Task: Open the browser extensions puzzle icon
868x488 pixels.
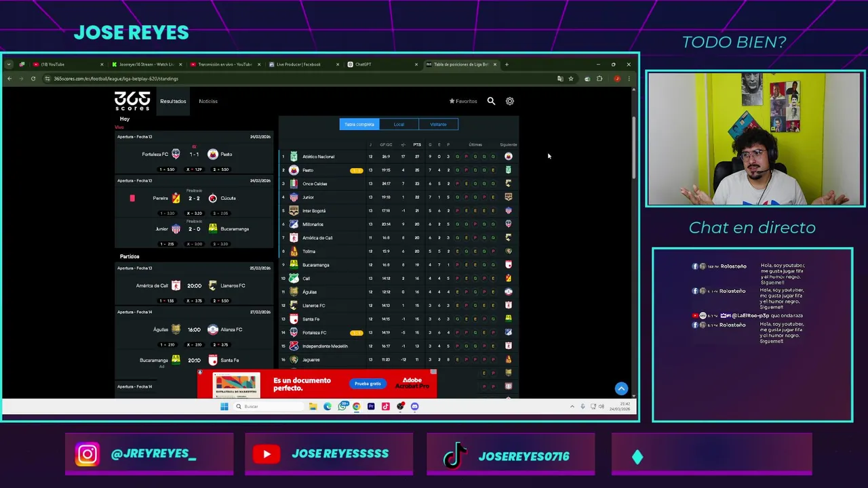Action: (x=599, y=79)
